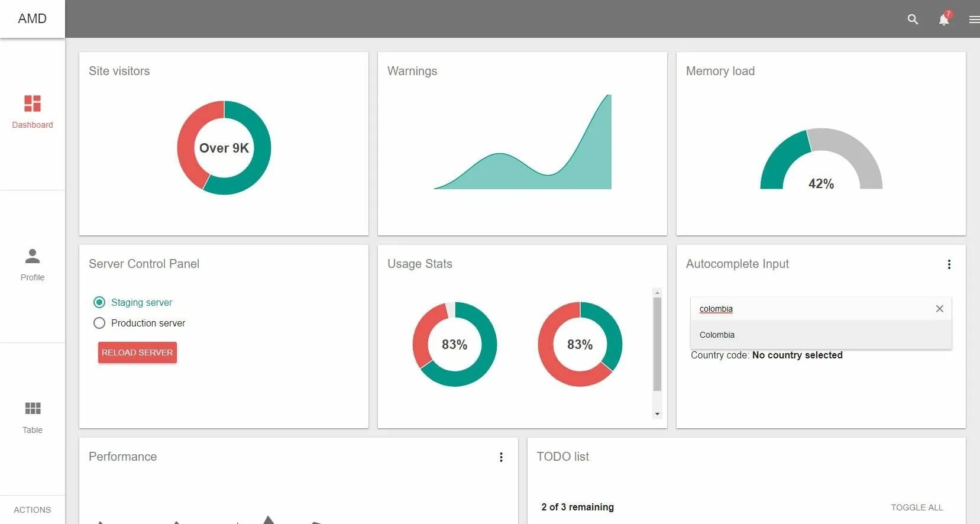Open the search magnifier in top bar
This screenshot has width=980, height=524.
coord(913,20)
